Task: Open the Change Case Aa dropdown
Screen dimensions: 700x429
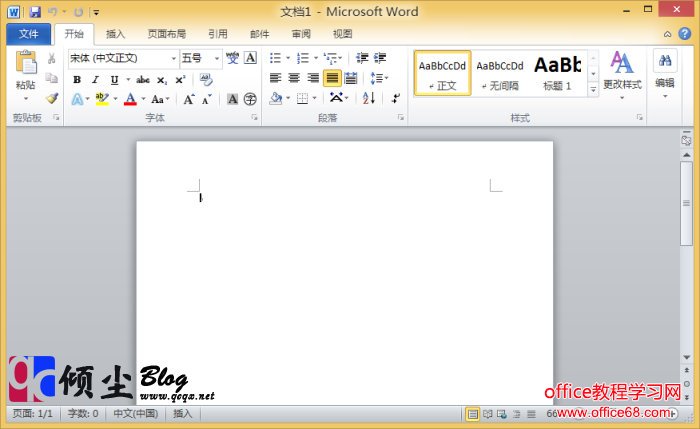Action: (160, 99)
